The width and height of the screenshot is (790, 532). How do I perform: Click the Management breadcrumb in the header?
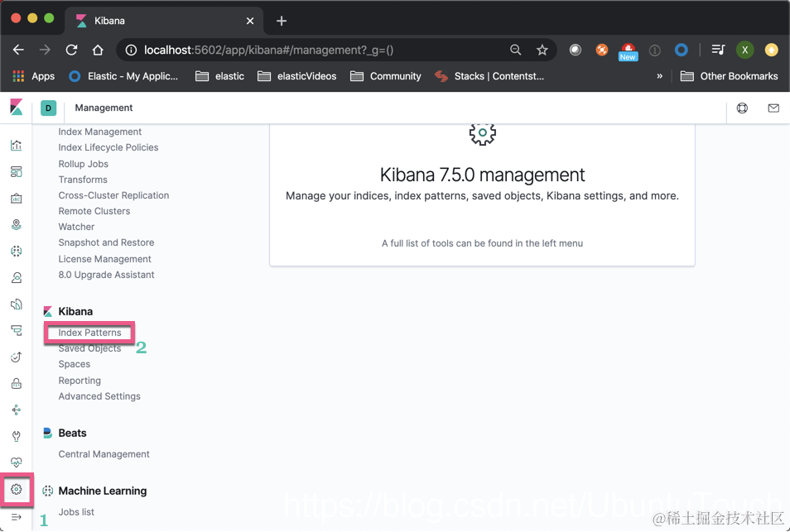[104, 108]
